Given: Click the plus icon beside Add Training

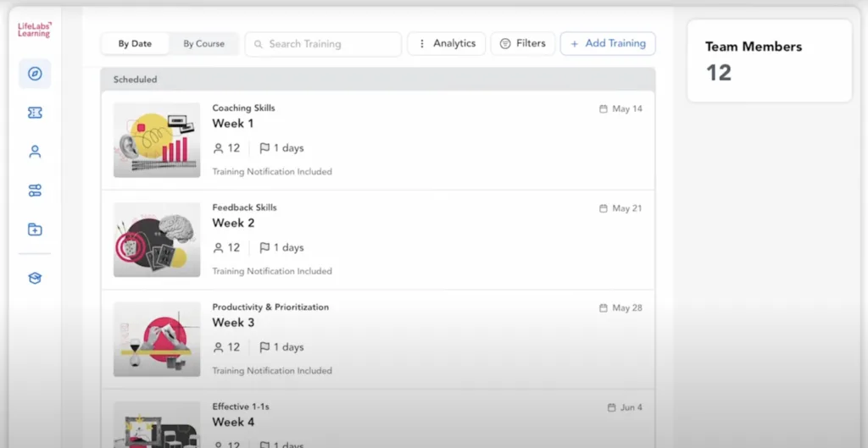Looking at the screenshot, I should click(x=574, y=44).
